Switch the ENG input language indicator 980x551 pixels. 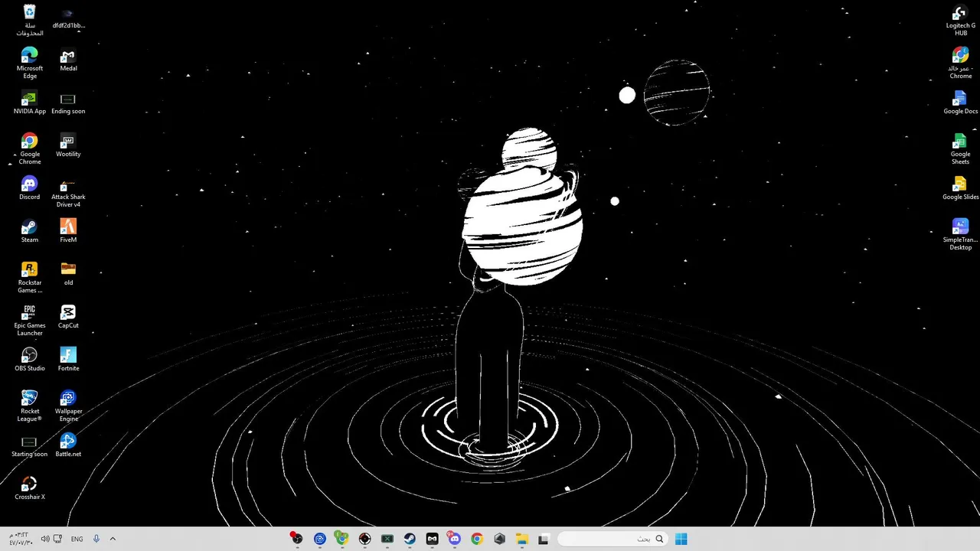click(x=77, y=539)
